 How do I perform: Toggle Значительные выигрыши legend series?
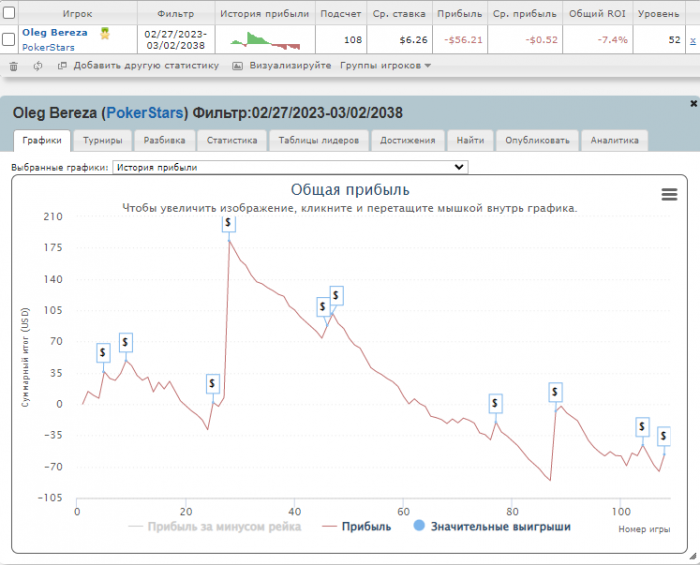pyautogui.click(x=492, y=527)
